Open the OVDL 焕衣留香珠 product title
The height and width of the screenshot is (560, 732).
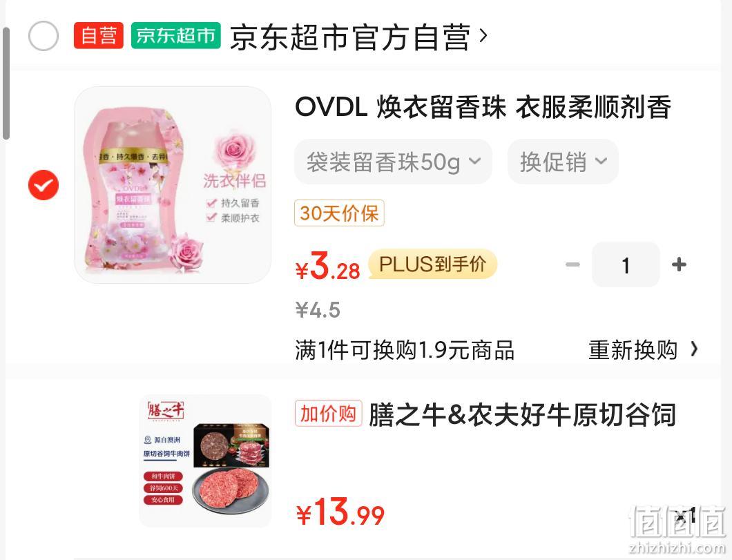coord(483,107)
